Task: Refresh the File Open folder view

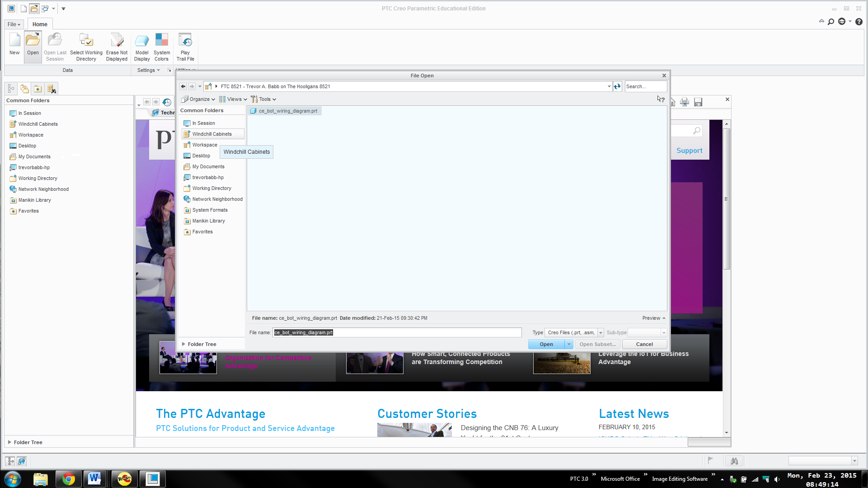Action: coord(617,86)
